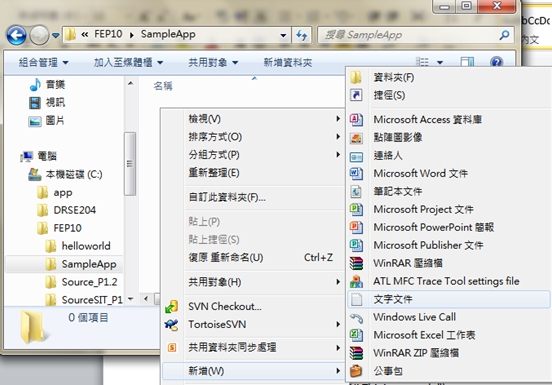Click the Microsoft Project 文件 icon
Screen dimensions: 552x385
pos(356,209)
